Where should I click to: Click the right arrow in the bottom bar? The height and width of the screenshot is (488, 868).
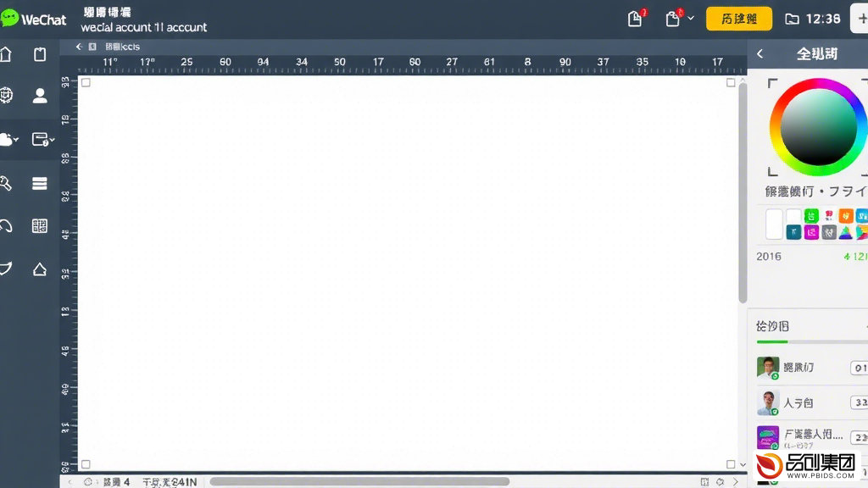point(736,482)
